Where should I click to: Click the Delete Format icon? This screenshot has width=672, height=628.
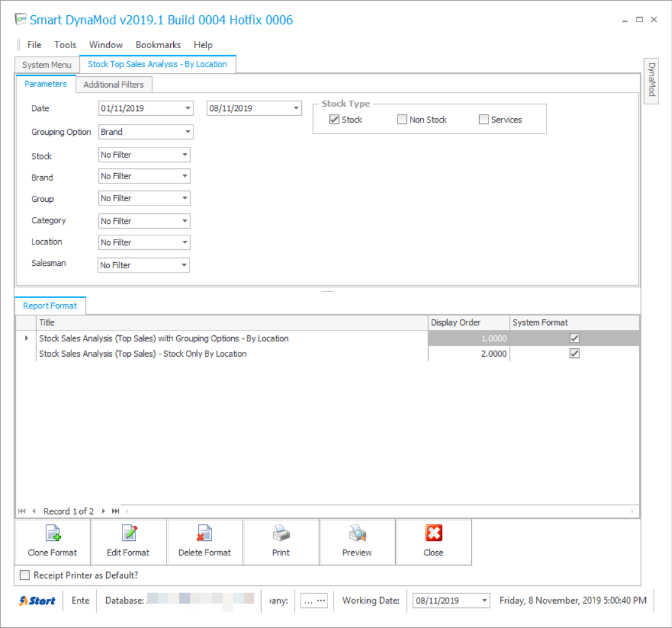click(x=204, y=533)
